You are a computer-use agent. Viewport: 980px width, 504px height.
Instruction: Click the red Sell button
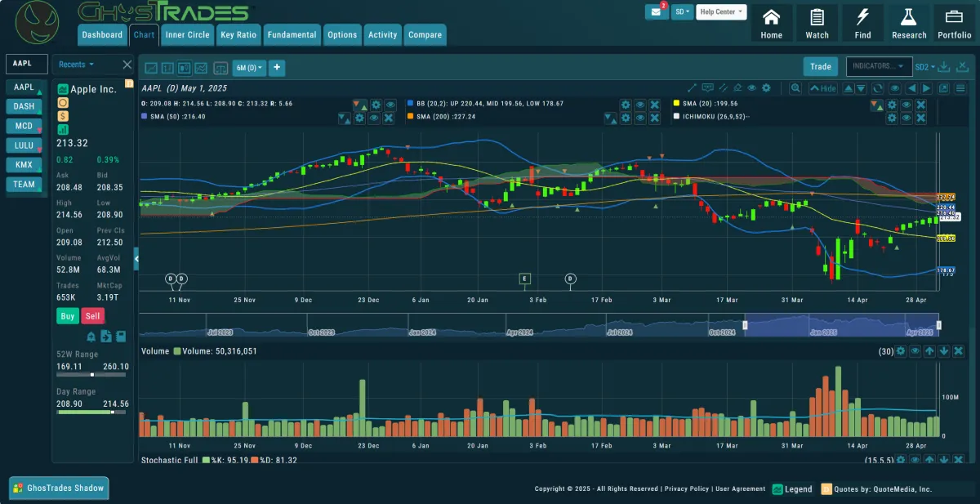pos(93,316)
